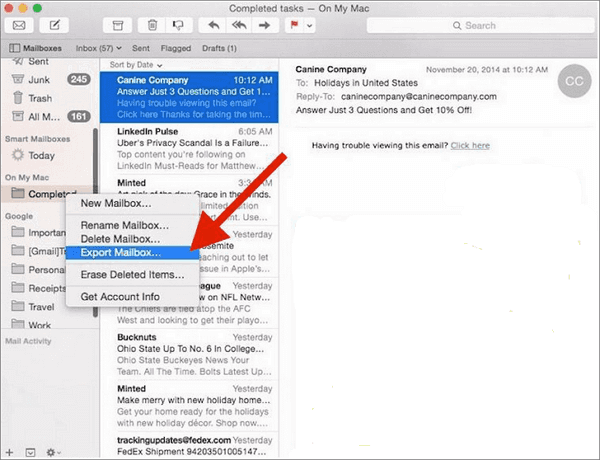Open the Canine Company message

[189, 97]
